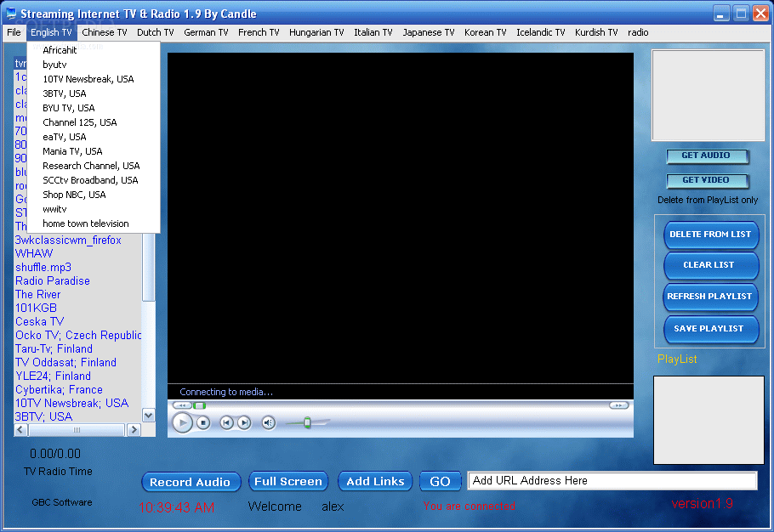Click channel list horizontal scroll right arrow
Image resolution: width=774 pixels, height=532 pixels.
tap(134, 430)
